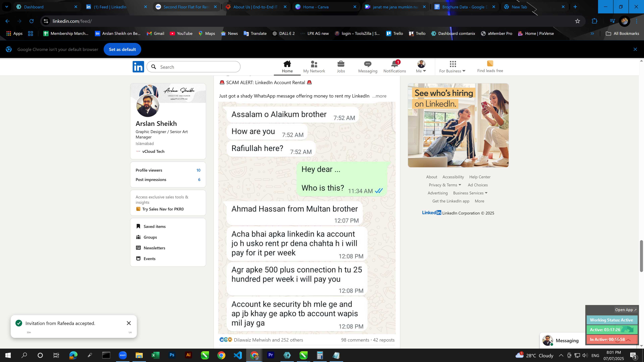Viewport: 644px width, 362px height.
Task: Open Illustrator from the taskbar
Action: (188, 355)
